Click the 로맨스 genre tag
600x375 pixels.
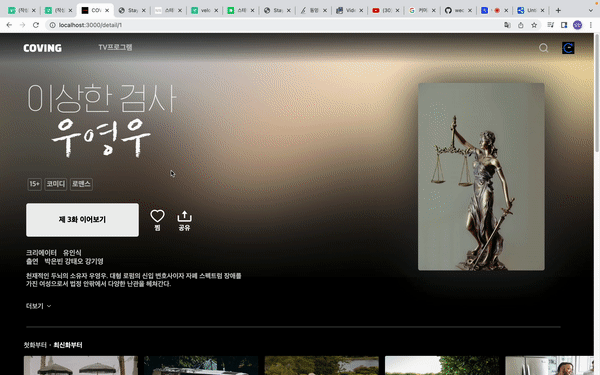pos(81,184)
